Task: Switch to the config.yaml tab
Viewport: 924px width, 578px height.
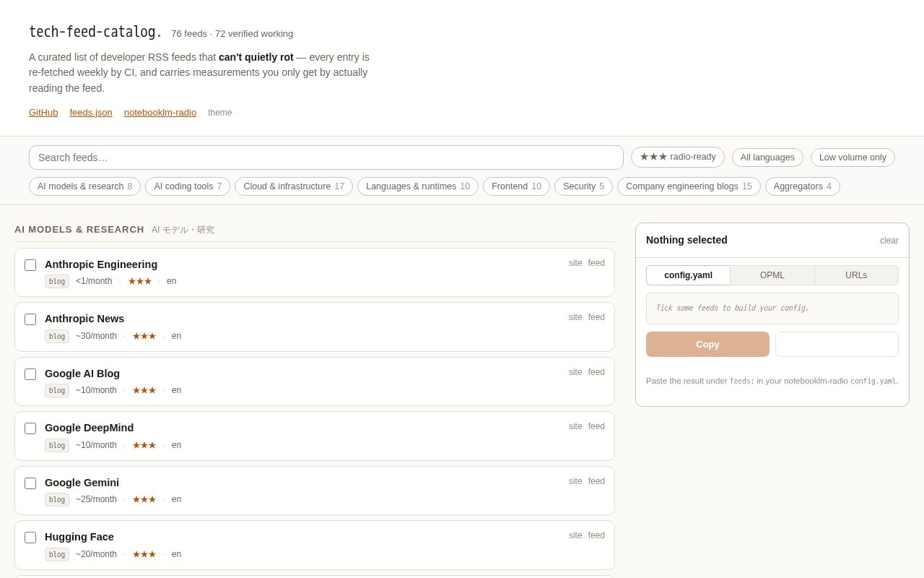Action: (688, 275)
